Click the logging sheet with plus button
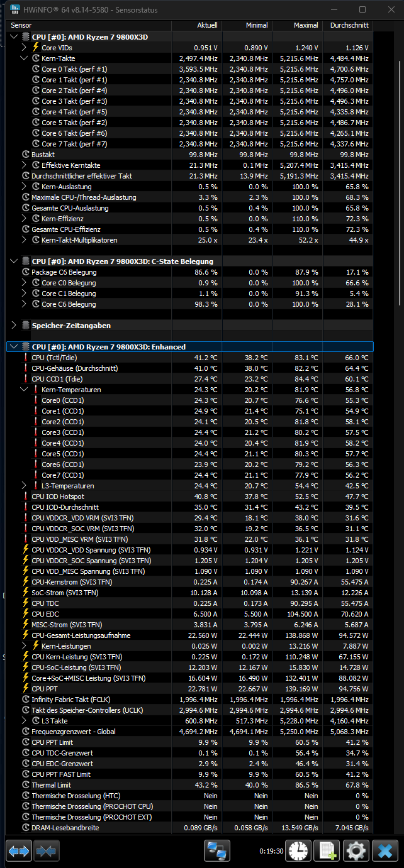The width and height of the screenshot is (404, 868). pos(327,851)
